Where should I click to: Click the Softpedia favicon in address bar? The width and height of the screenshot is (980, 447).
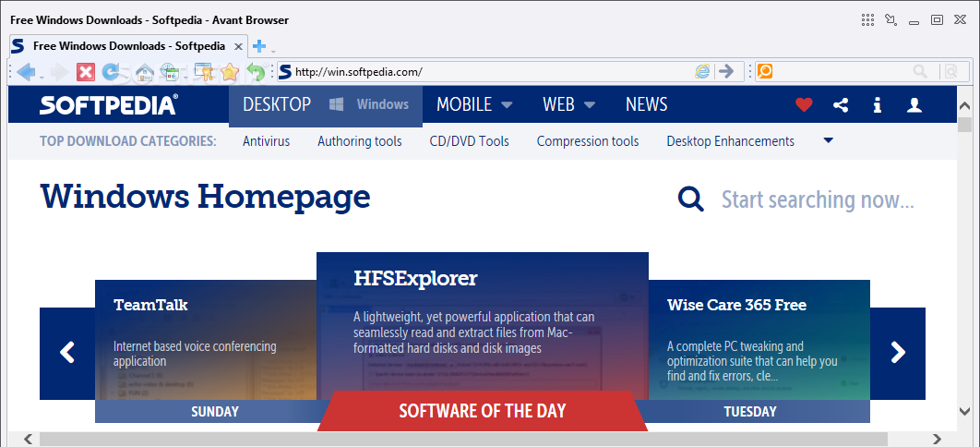coord(285,71)
